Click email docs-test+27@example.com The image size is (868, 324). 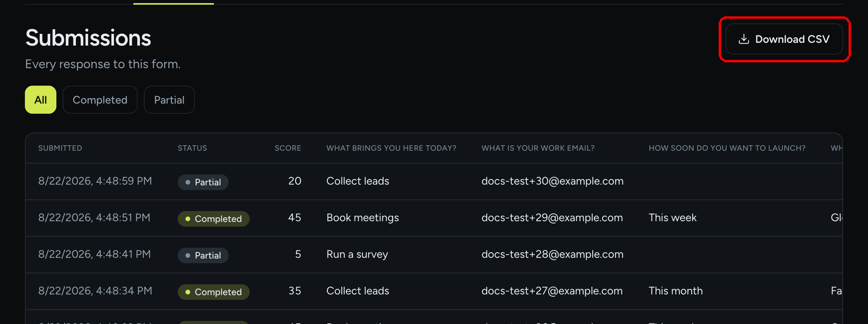[x=552, y=291]
